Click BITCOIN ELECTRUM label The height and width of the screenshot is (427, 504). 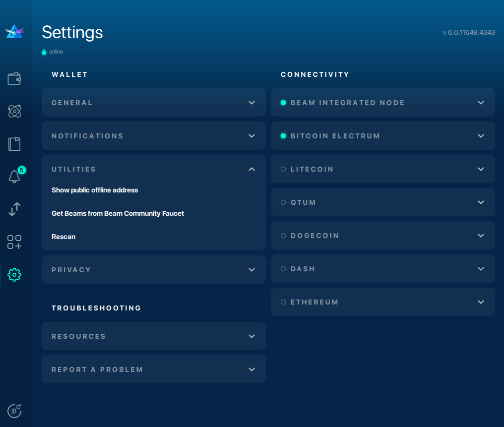coord(335,136)
